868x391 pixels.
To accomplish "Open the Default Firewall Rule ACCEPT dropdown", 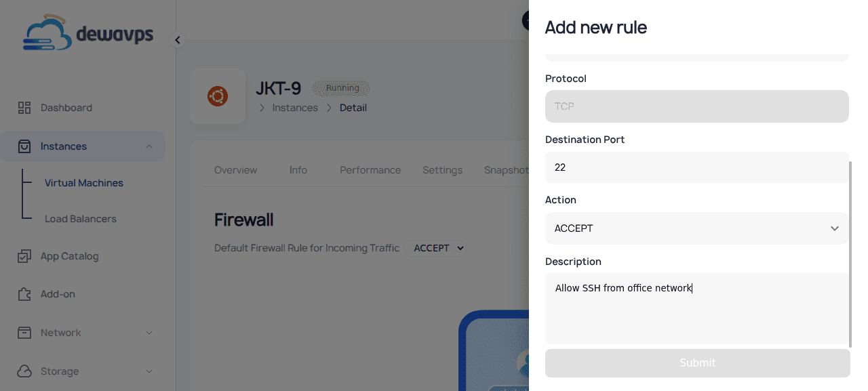I will 436,248.
